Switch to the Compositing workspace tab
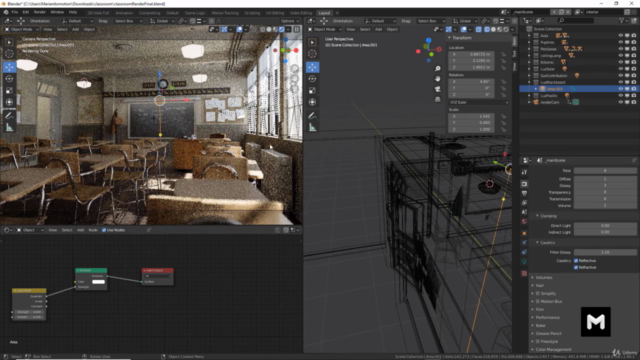640x360 pixels. (x=149, y=13)
